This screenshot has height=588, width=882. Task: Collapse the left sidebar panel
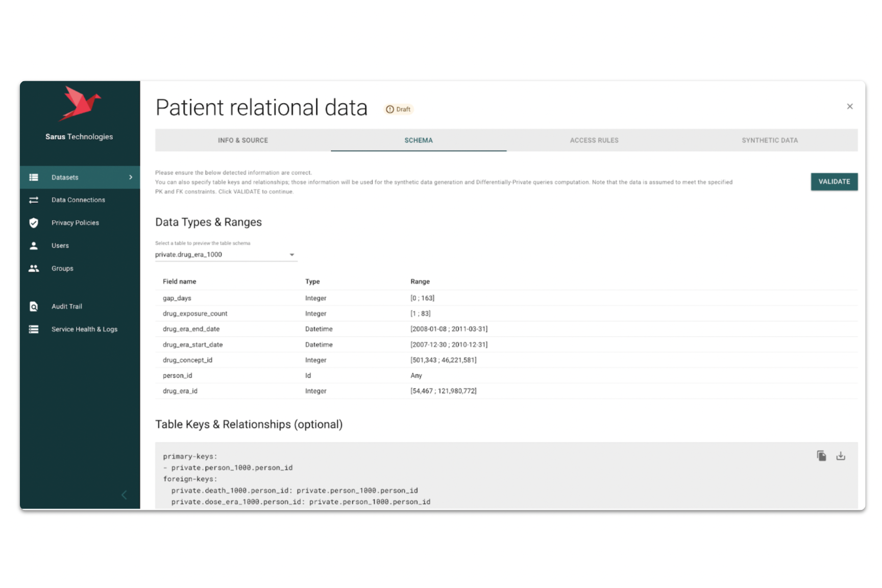tap(124, 495)
